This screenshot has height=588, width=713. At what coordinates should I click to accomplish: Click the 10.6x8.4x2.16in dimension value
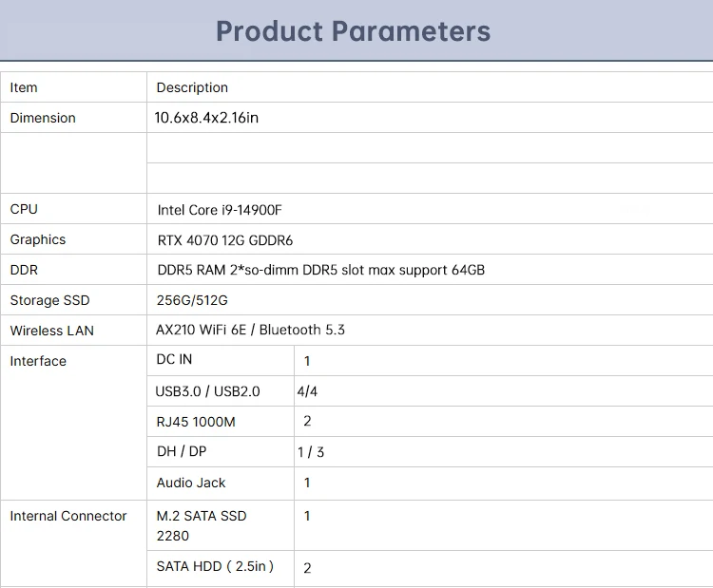tap(206, 118)
